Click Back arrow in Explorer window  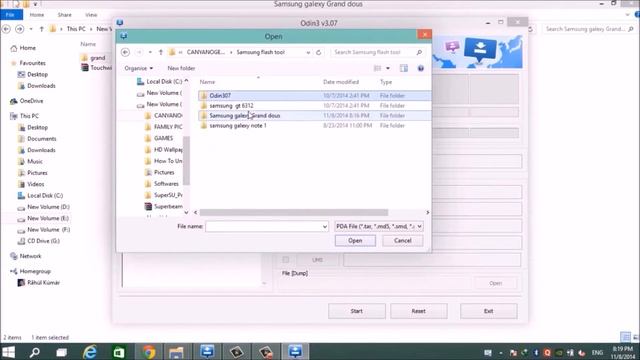click(x=7, y=29)
